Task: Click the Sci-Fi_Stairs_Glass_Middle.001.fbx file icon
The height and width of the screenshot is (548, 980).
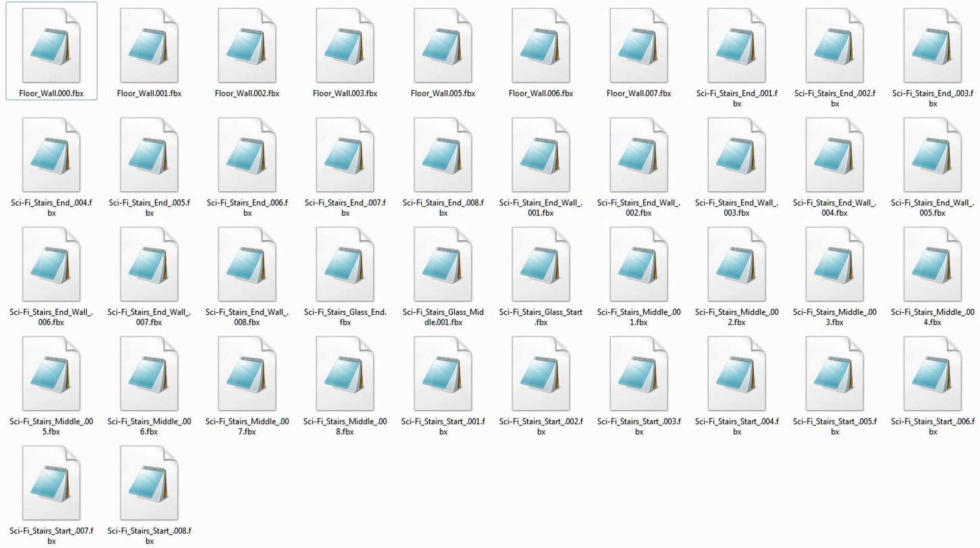Action: pyautogui.click(x=443, y=264)
